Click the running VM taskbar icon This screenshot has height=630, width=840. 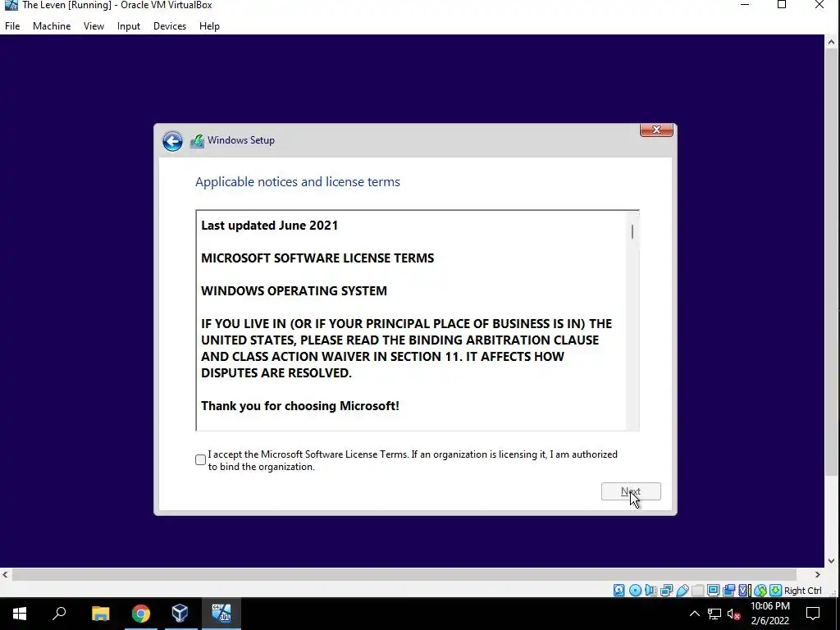221,614
